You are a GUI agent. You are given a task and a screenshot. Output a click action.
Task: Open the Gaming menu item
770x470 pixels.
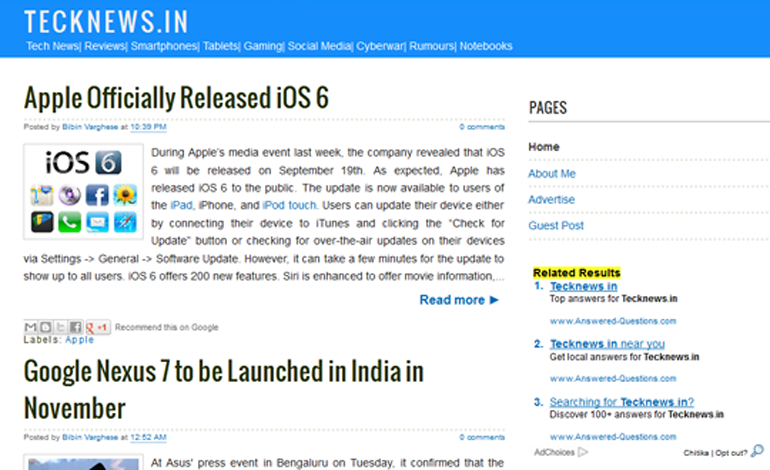[263, 46]
